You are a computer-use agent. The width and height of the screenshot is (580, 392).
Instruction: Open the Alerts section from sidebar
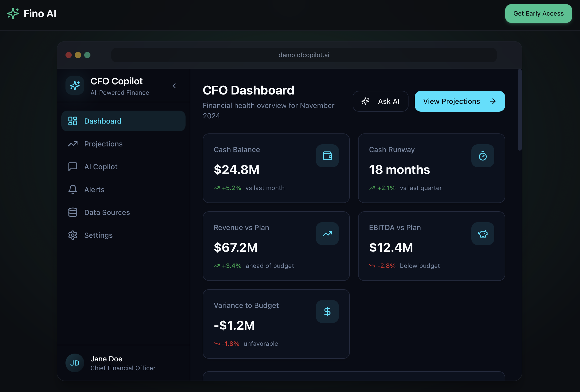94,189
